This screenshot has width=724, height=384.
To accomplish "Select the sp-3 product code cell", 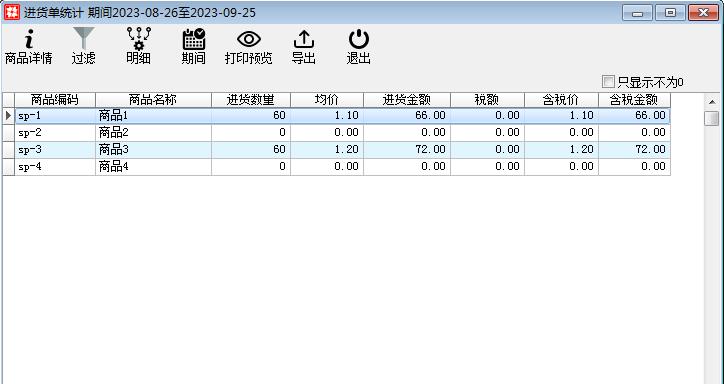I will [55, 150].
